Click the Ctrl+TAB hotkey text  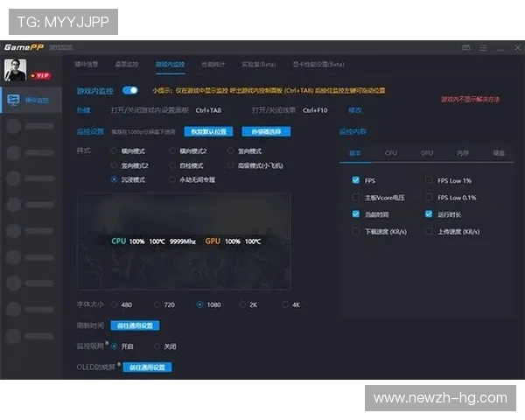208,110
